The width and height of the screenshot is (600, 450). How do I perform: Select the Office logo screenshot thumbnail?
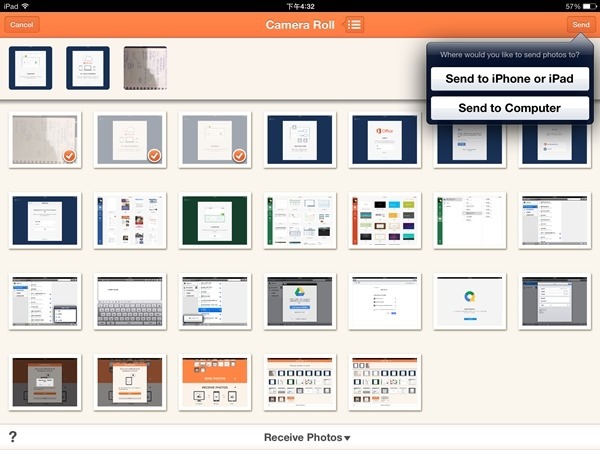385,139
